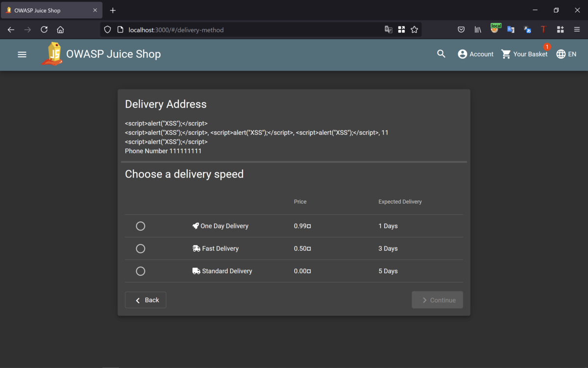
Task: Click the Expected Delivery column header
Action: (x=400, y=202)
